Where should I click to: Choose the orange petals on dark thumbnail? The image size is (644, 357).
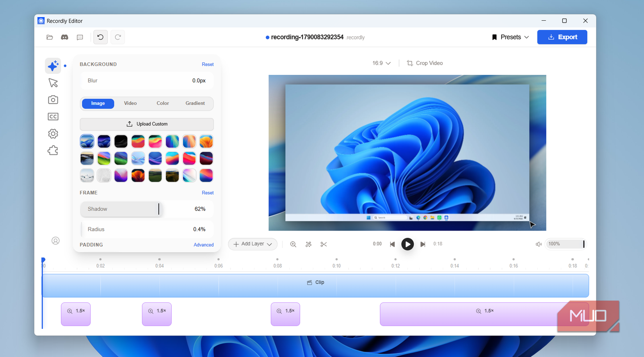(x=138, y=176)
